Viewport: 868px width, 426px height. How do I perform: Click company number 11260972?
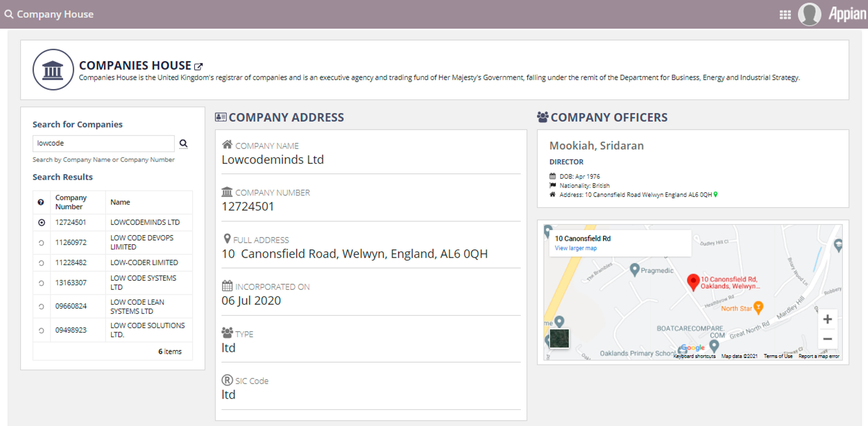coord(71,242)
